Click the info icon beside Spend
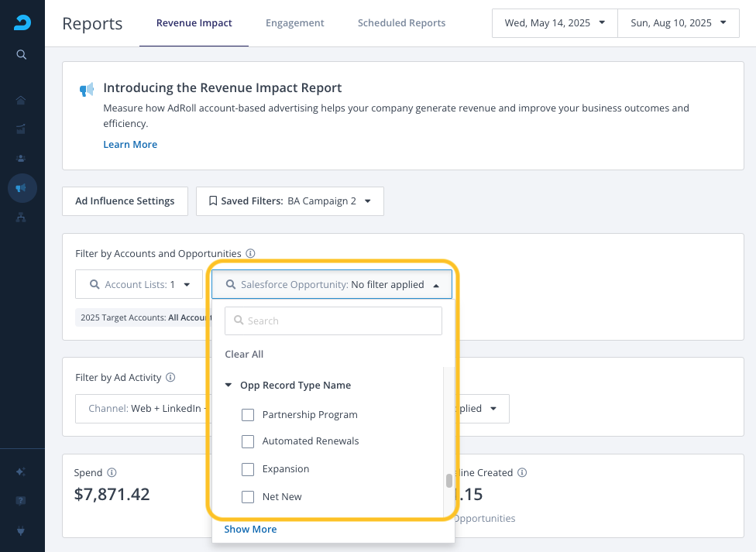Image resolution: width=756 pixels, height=552 pixels. [112, 472]
